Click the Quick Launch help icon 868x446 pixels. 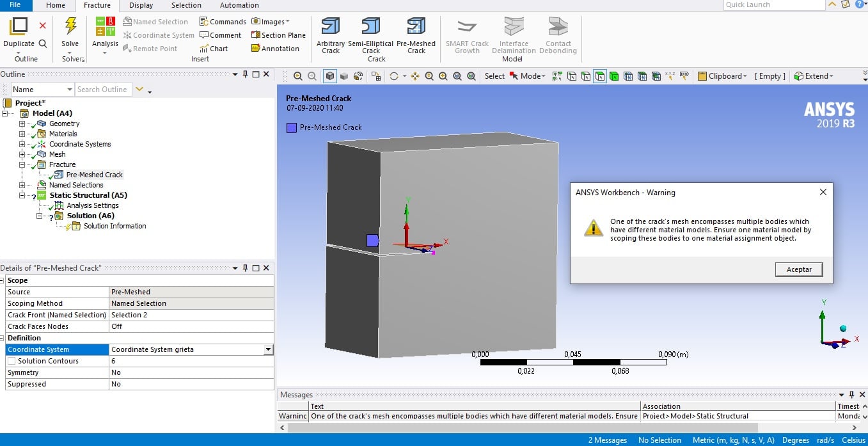(x=860, y=4)
